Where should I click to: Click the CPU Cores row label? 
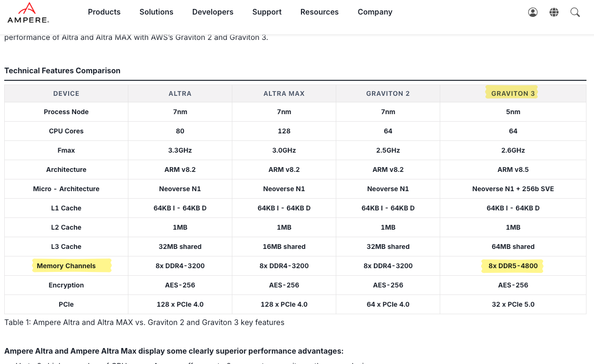(66, 131)
